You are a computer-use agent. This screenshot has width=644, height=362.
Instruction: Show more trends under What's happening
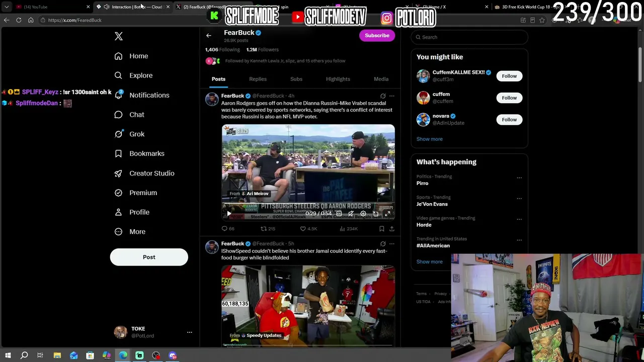coord(430,262)
